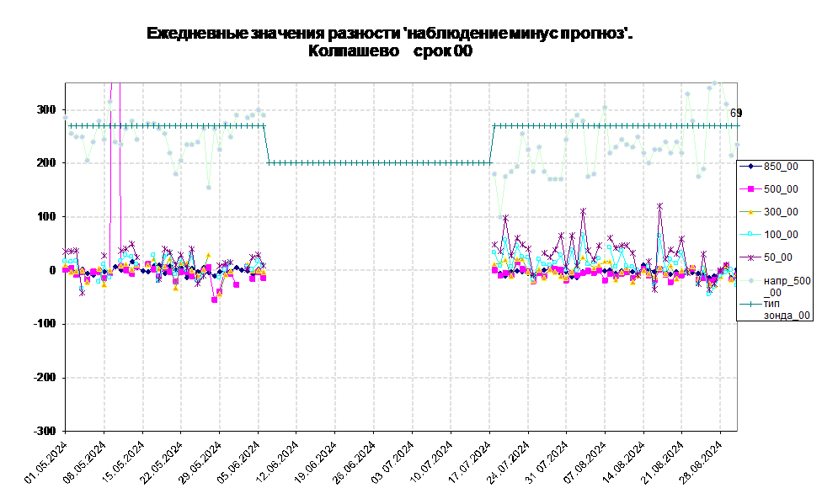Select y-axis label 300

click(45, 109)
